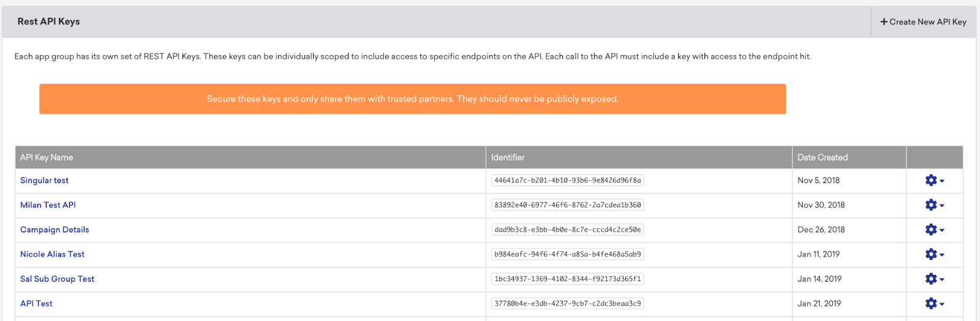Click the Identifier column header
980x321 pixels.
(508, 157)
